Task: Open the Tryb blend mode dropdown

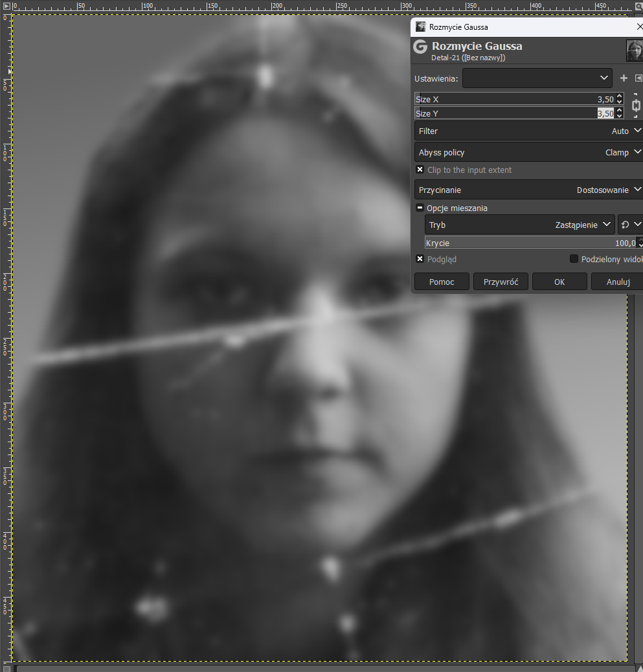Action: click(x=519, y=225)
